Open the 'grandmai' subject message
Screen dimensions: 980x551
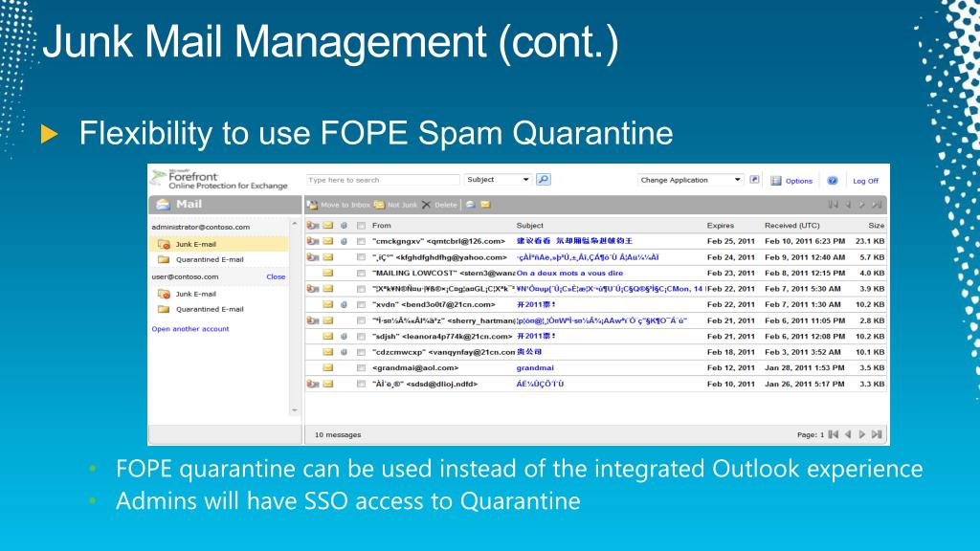point(535,368)
